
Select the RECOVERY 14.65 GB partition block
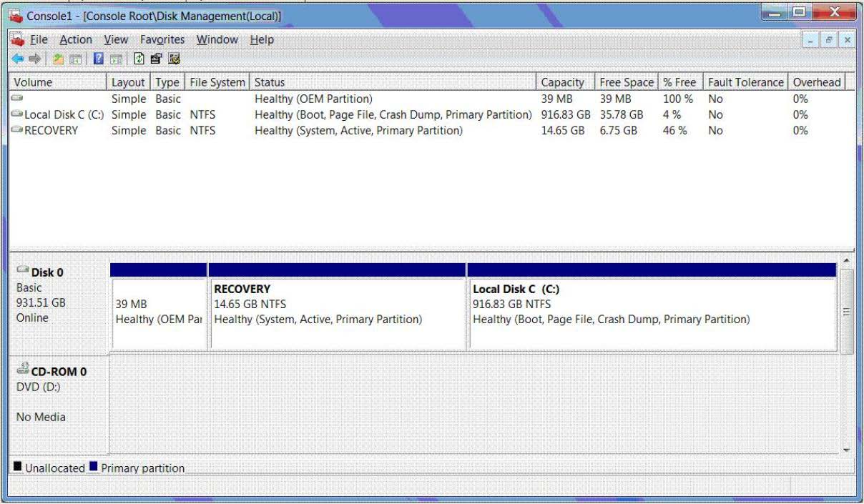pyautogui.click(x=338, y=307)
